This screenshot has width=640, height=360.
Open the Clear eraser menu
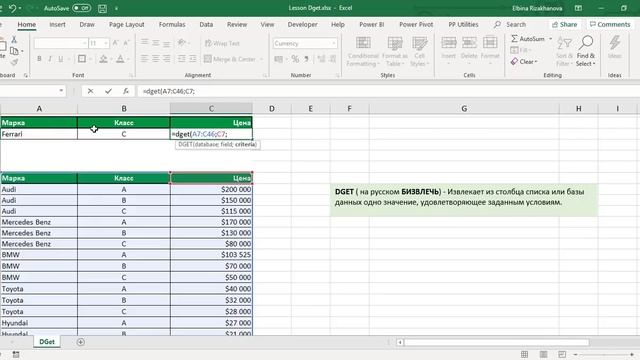pos(524,62)
